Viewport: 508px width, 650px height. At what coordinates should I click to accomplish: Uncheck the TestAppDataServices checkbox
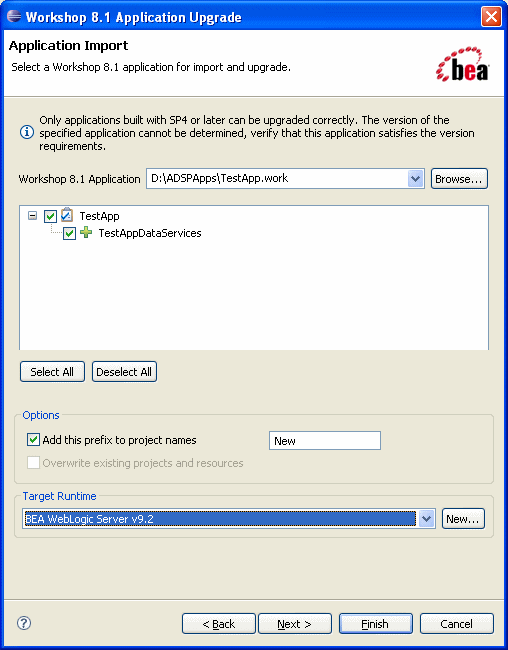(x=69, y=233)
